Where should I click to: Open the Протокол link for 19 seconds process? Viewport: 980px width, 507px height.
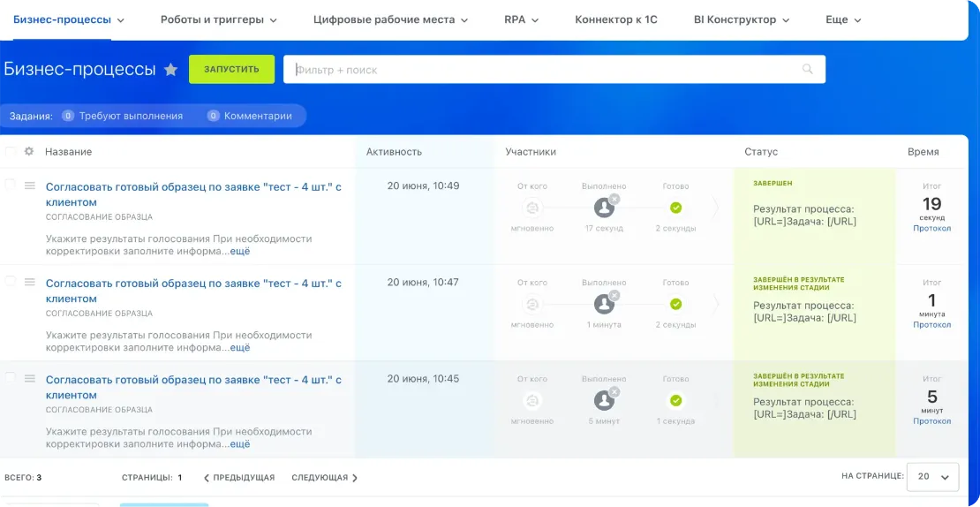[x=931, y=228]
